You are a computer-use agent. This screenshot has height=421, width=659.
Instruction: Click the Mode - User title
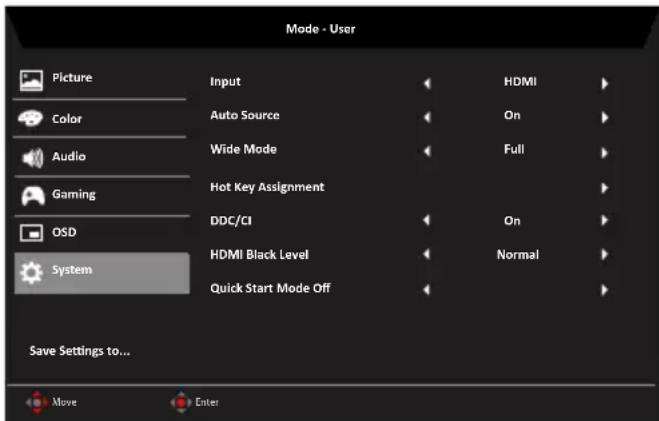(x=321, y=29)
